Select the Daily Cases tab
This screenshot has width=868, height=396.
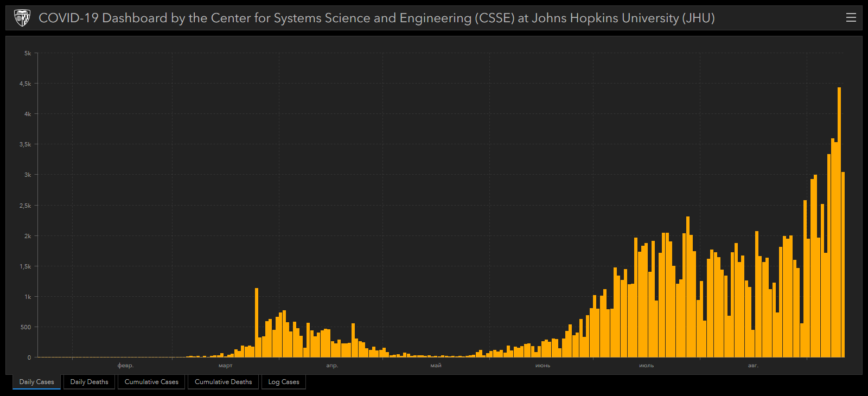click(x=36, y=382)
